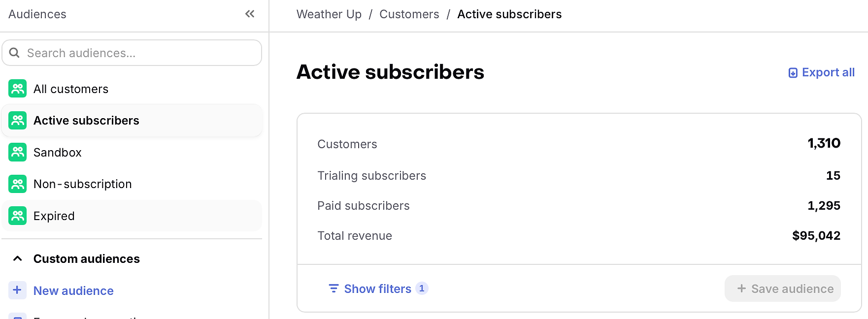
Task: Focus the Search audiences field
Action: pos(132,53)
